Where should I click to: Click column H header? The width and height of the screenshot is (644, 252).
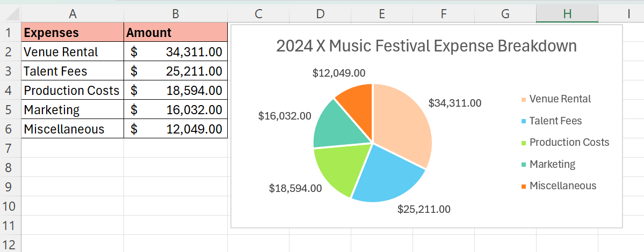click(567, 14)
